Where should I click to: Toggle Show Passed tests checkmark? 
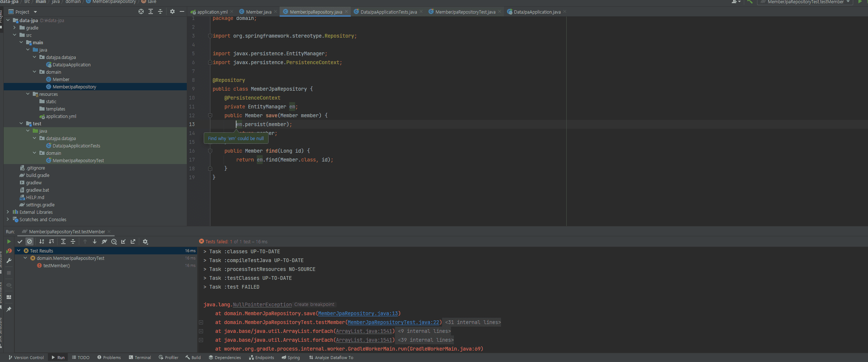[x=20, y=242]
